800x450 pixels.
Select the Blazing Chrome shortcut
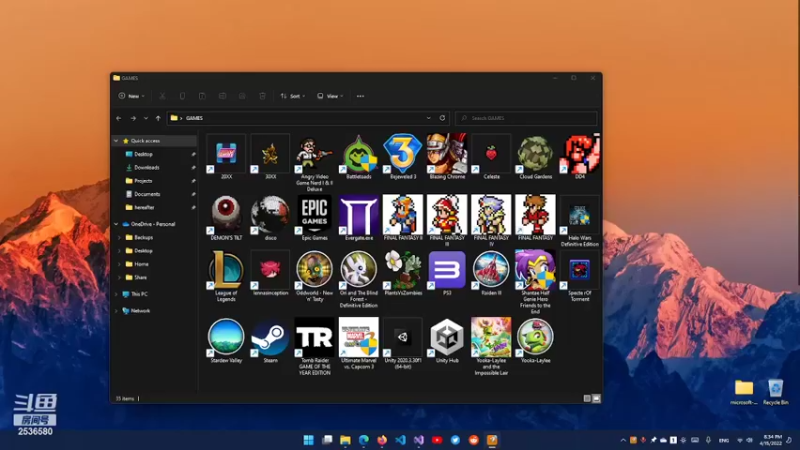pyautogui.click(x=447, y=157)
